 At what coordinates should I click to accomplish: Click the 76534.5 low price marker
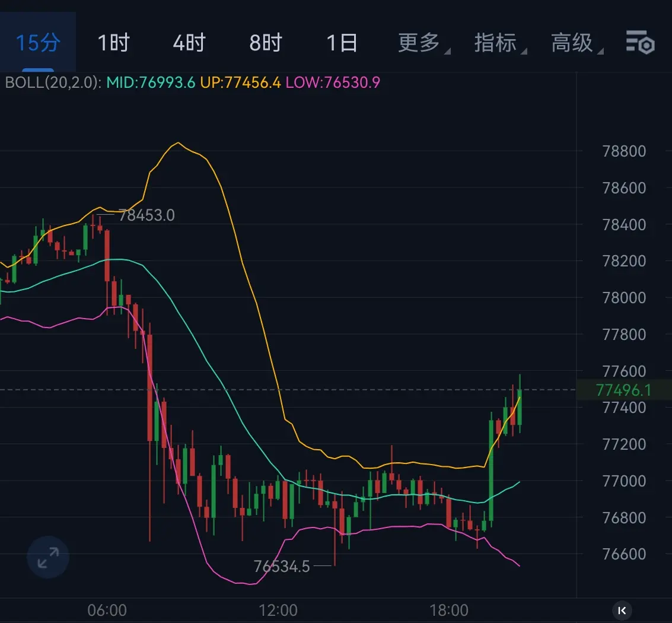[282, 567]
